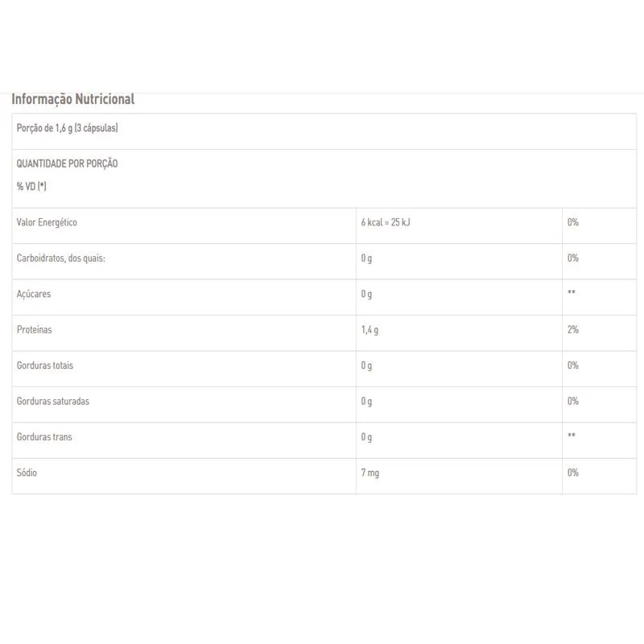Select the Açúcares row label
644x644 pixels.
click(34, 294)
